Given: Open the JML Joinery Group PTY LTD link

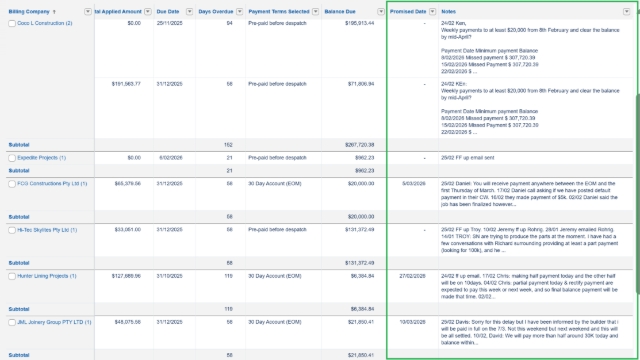Looking at the screenshot, I should 54,322.
